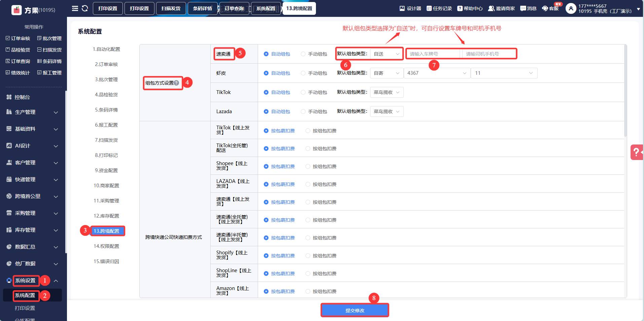Choose 按包裹扣费 for LAZADA【线上发货】
This screenshot has width=644, height=321.
coord(266,184)
